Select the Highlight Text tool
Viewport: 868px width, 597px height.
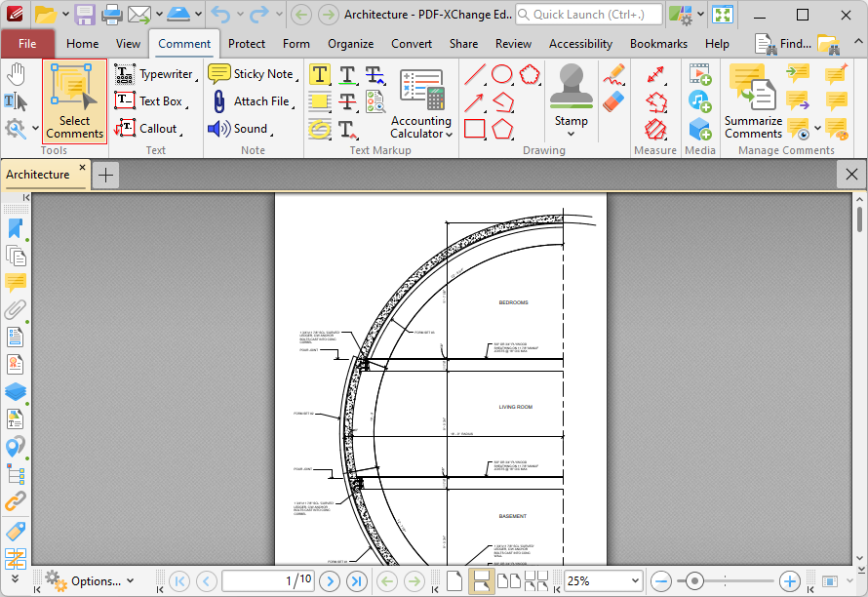click(x=320, y=74)
